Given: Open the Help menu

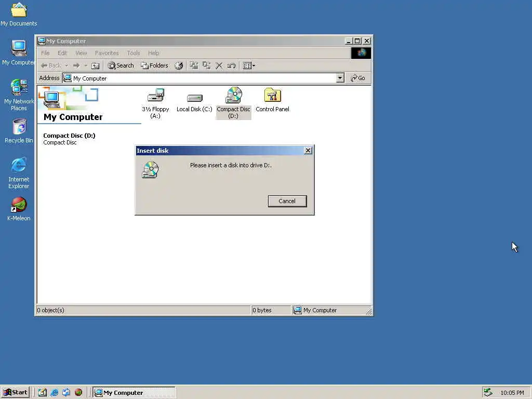Looking at the screenshot, I should click(154, 53).
